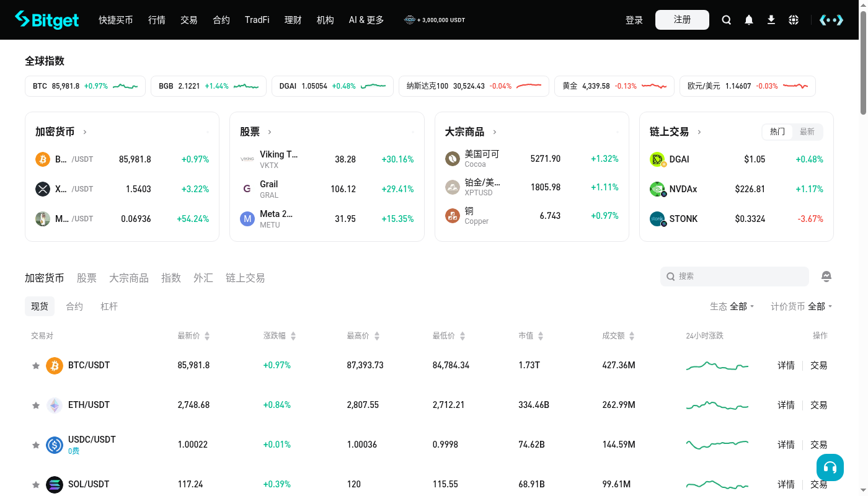Click the Bitget logo
Screen dimensions: 868x496
click(47, 20)
